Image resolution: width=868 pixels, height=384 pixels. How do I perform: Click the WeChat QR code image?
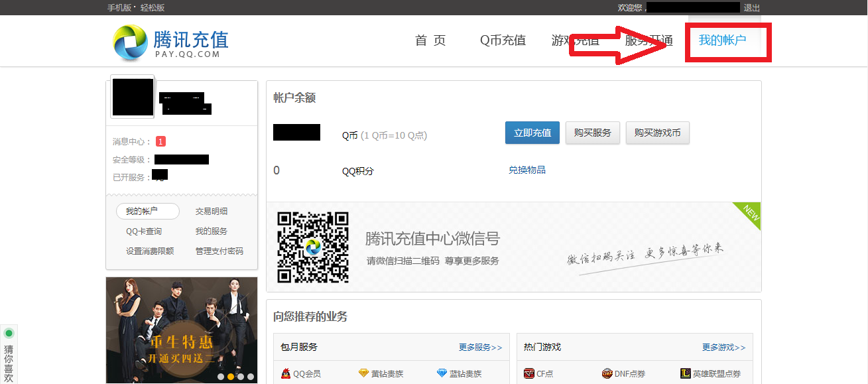(313, 247)
